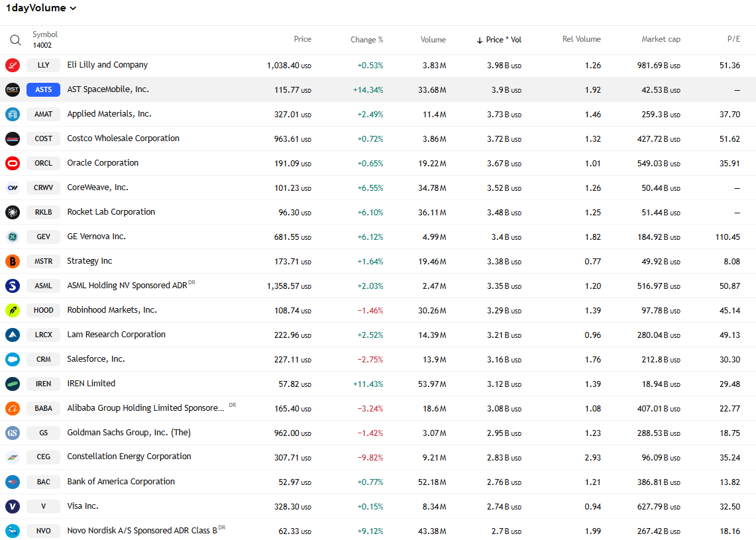The width and height of the screenshot is (756, 540).
Task: Click AST SpaceMobile's +14.34% change value
Action: coord(368,90)
